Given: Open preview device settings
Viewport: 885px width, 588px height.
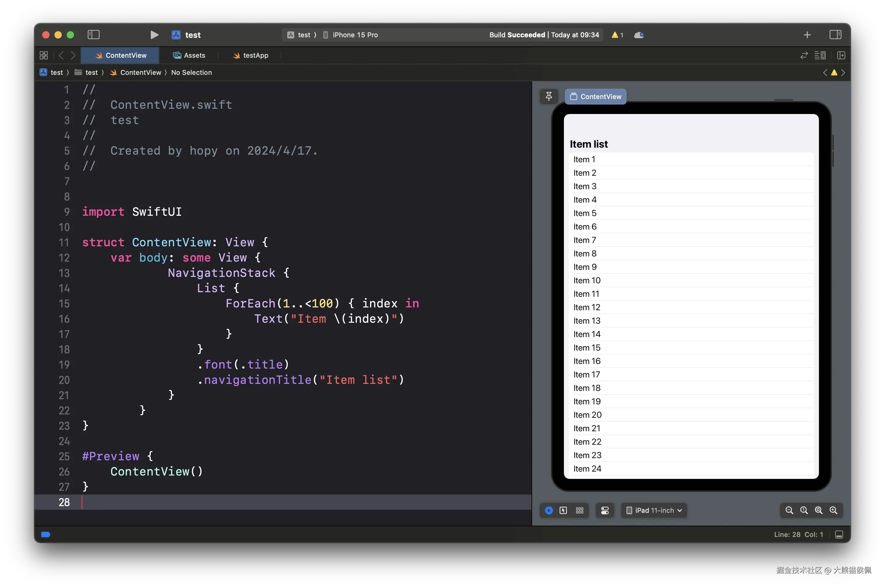Looking at the screenshot, I should 605,510.
